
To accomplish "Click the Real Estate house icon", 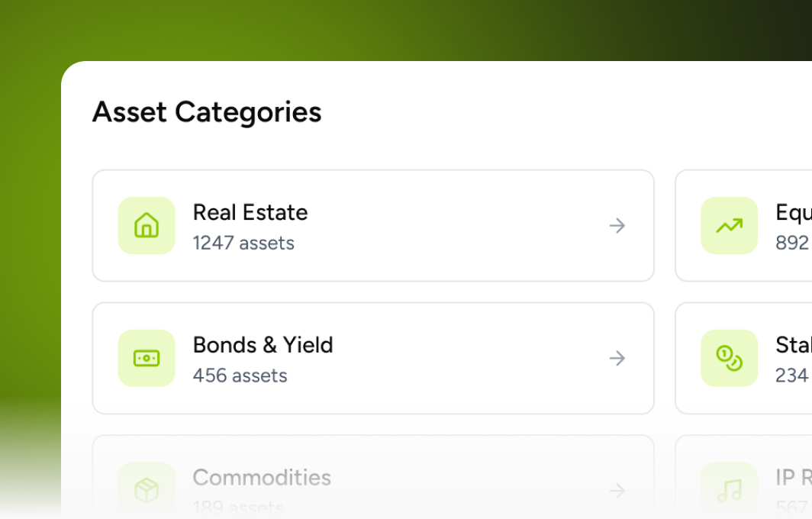I will (x=147, y=225).
